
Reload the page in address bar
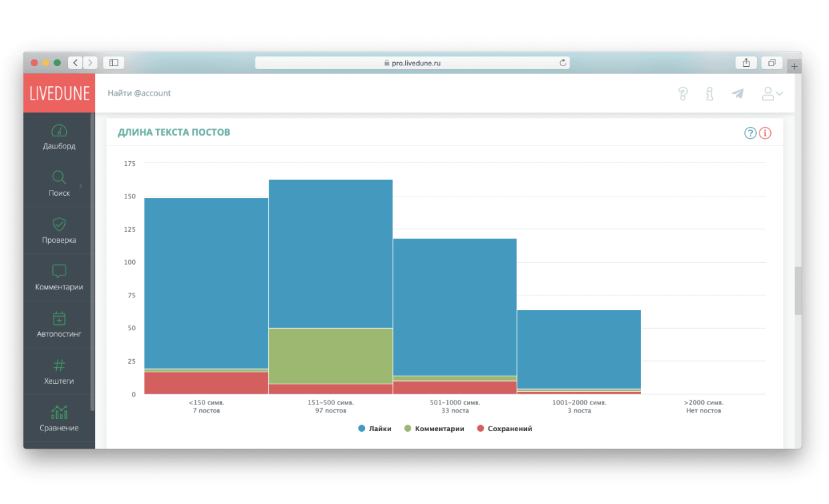click(563, 63)
